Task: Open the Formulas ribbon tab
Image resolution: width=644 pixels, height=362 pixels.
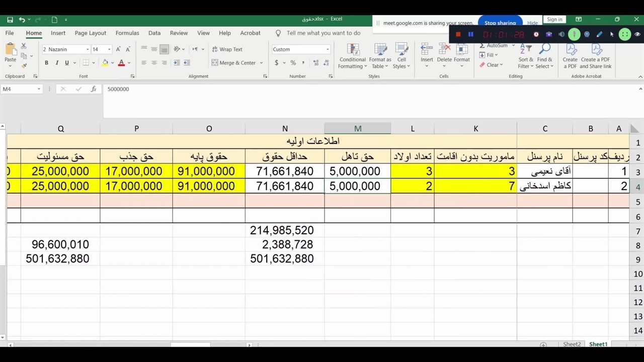Action: click(127, 33)
